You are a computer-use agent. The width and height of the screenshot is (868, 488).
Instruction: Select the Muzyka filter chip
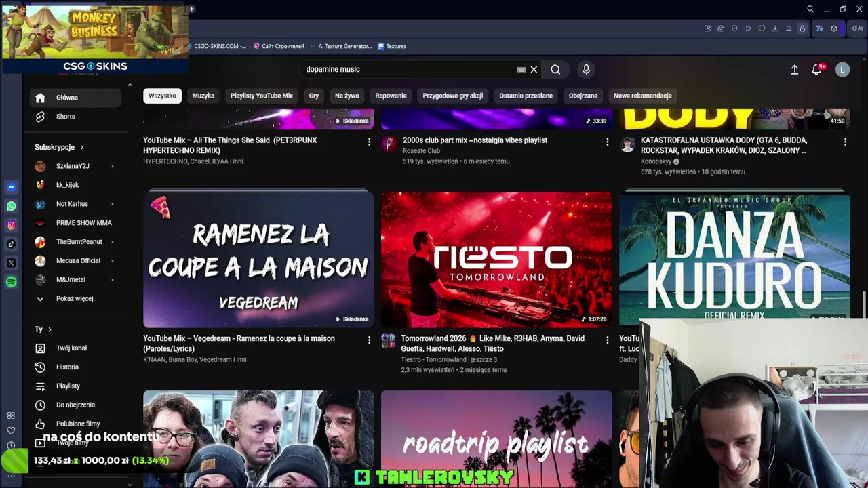pos(203,96)
